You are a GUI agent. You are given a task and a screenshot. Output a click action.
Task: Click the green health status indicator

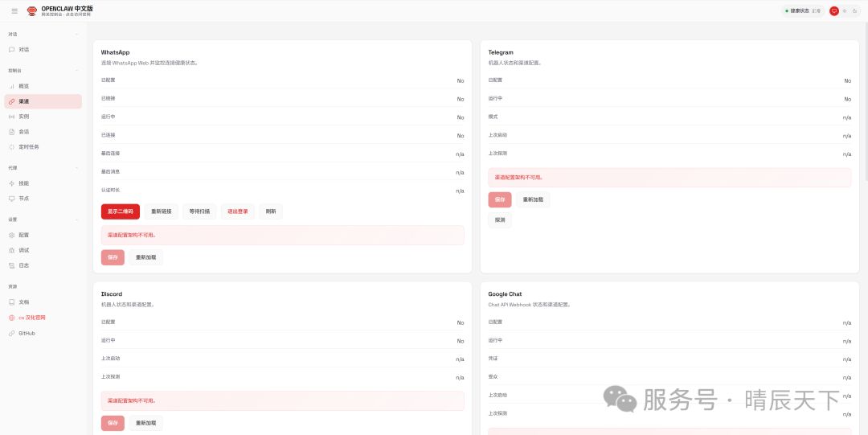pyautogui.click(x=787, y=11)
